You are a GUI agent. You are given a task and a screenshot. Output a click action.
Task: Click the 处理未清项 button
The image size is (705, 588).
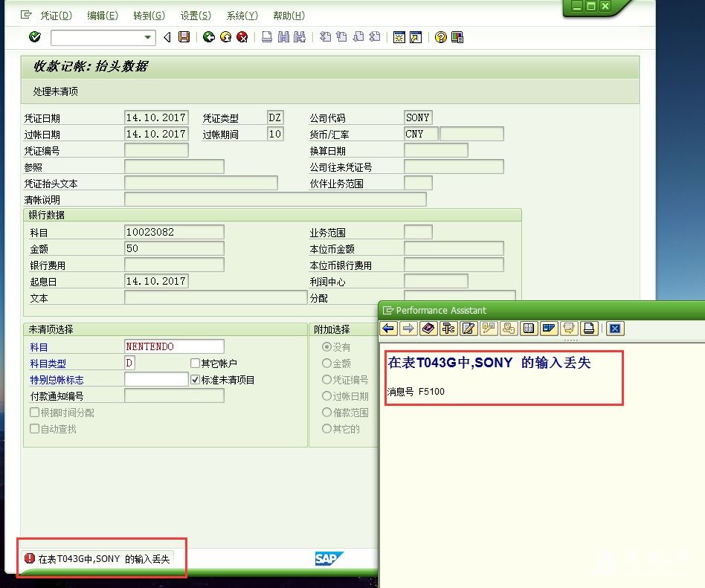55,91
